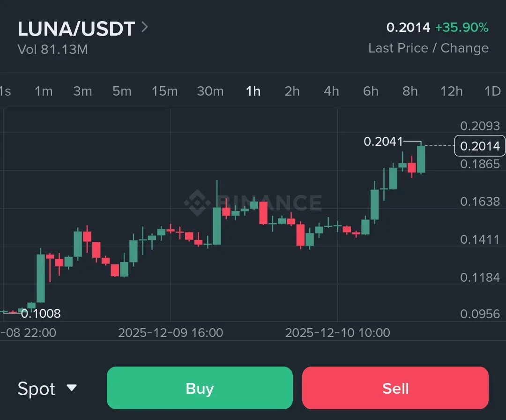This screenshot has height=420, width=506.
Task: Select the 30m interval tab
Action: click(210, 91)
